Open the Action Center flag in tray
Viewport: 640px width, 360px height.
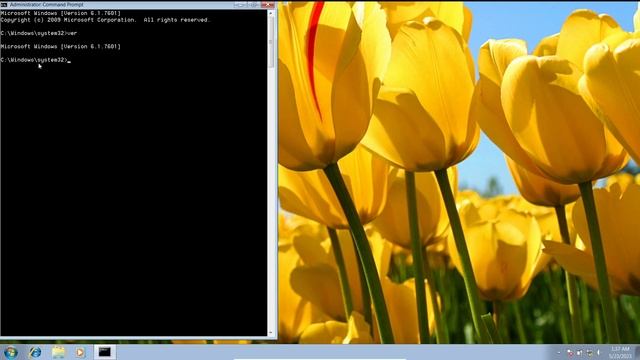[x=570, y=353]
